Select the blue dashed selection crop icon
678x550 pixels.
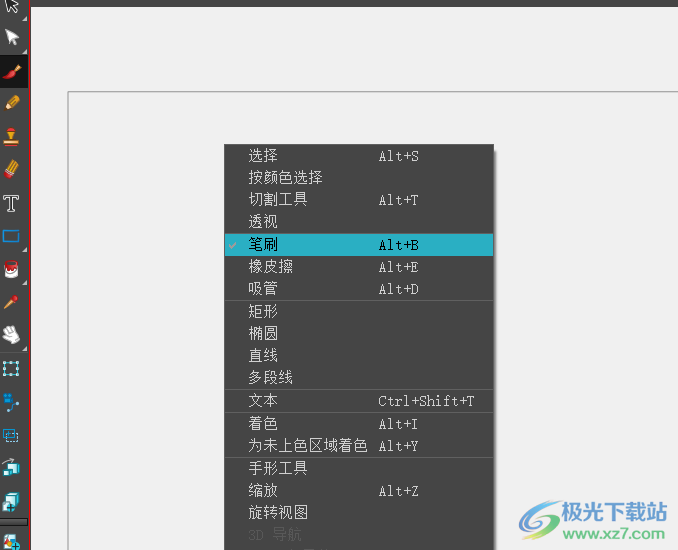[11, 435]
